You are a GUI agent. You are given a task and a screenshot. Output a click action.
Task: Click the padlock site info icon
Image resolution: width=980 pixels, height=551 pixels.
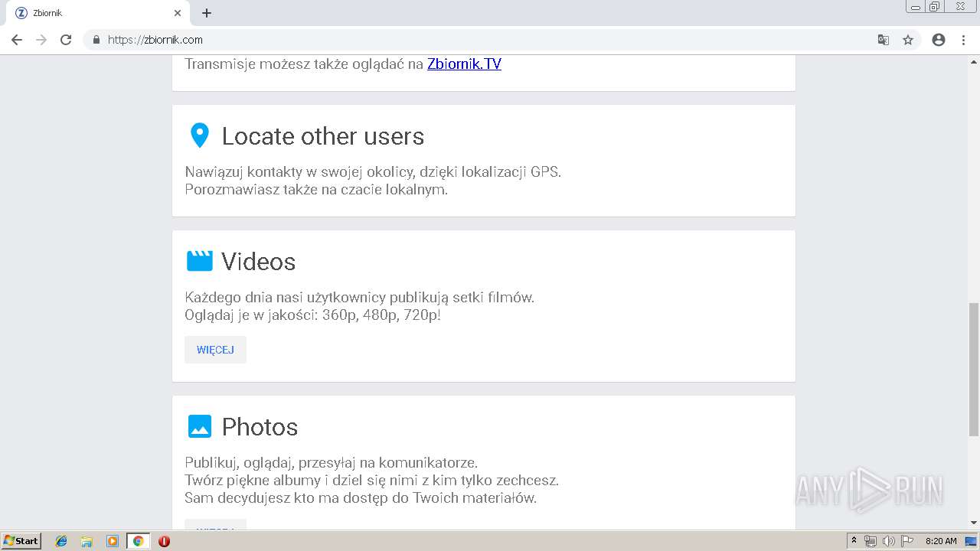(96, 40)
